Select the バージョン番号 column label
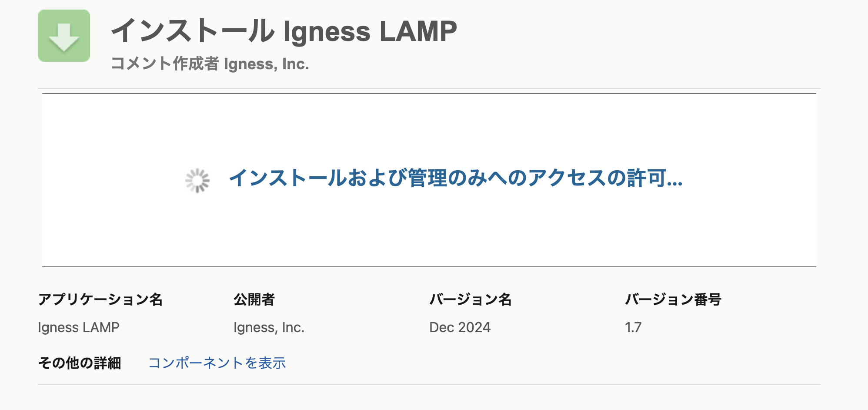 [673, 299]
